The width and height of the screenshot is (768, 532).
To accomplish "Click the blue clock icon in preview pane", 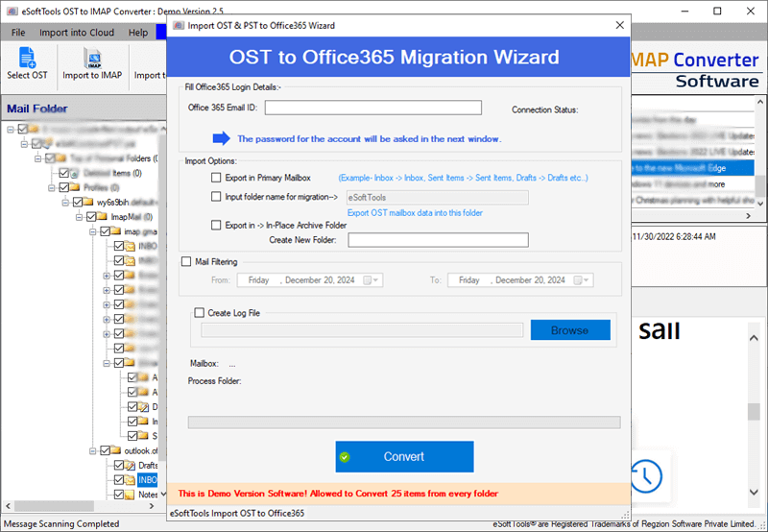I will pos(646,475).
